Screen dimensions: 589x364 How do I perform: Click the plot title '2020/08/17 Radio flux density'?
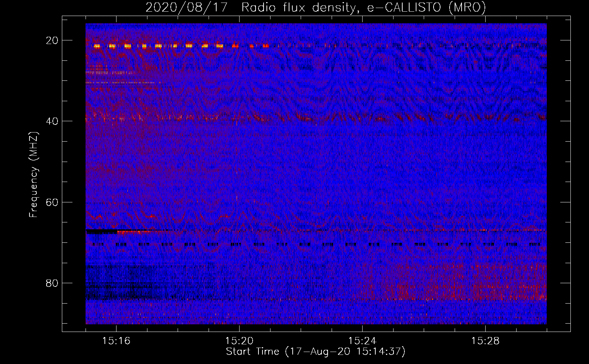pos(316,8)
